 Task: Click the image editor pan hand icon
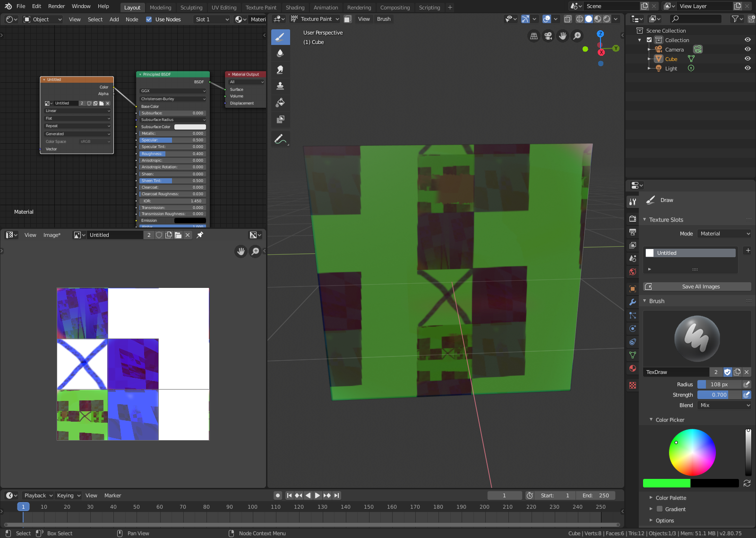click(x=241, y=252)
